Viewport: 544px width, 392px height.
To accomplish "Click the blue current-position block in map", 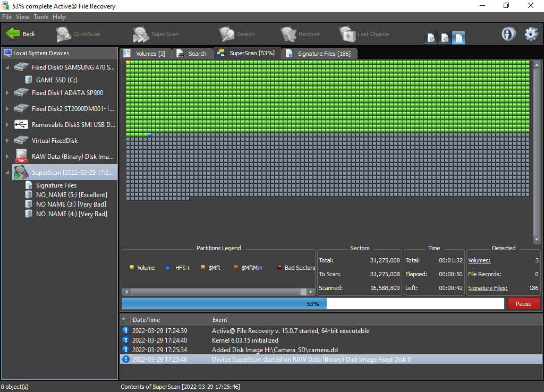I will pyautogui.click(x=149, y=134).
